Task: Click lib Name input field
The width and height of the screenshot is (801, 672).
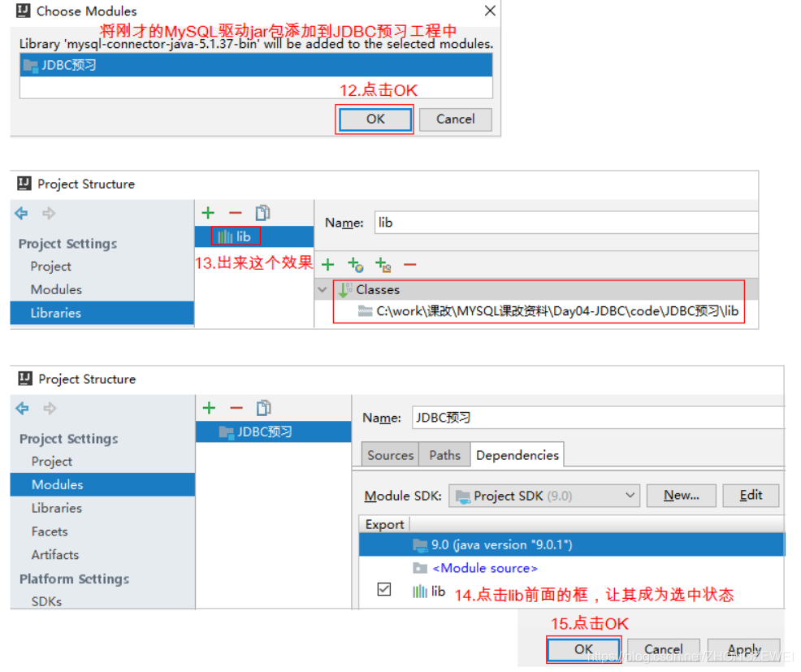Action: [x=566, y=223]
